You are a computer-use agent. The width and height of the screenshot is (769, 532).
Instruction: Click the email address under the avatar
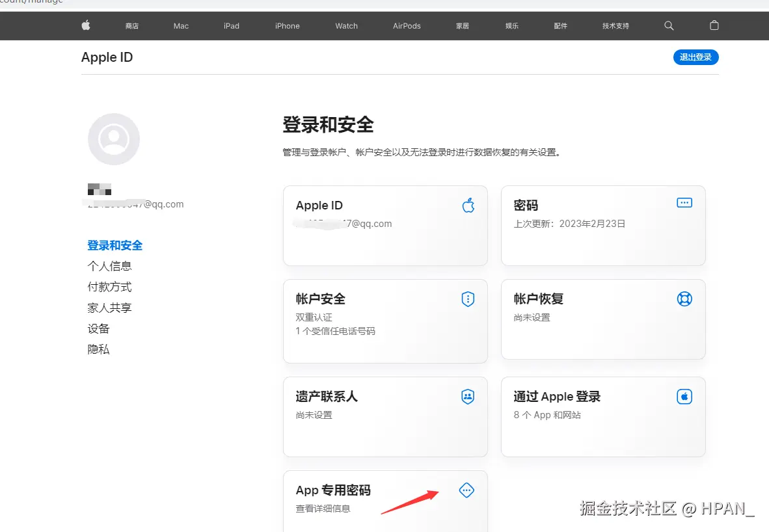135,204
